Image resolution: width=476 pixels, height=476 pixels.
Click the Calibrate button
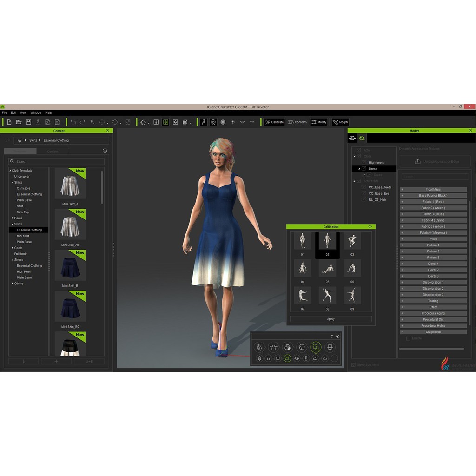(274, 122)
